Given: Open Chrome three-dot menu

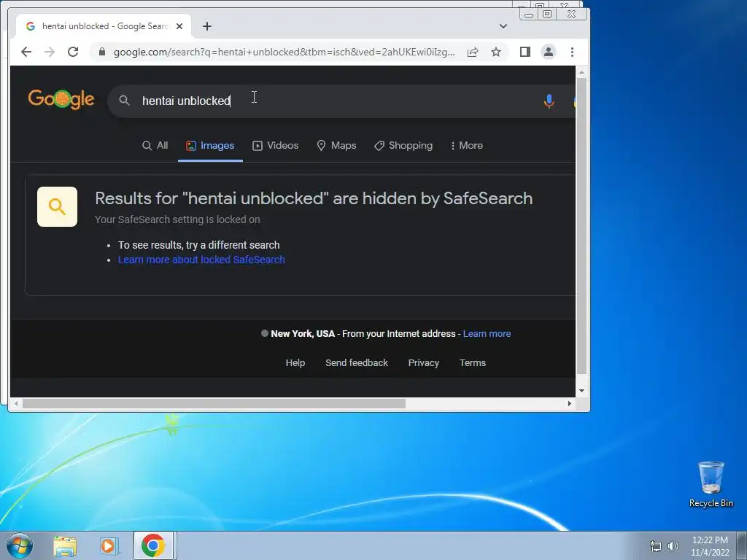Looking at the screenshot, I should click(572, 52).
